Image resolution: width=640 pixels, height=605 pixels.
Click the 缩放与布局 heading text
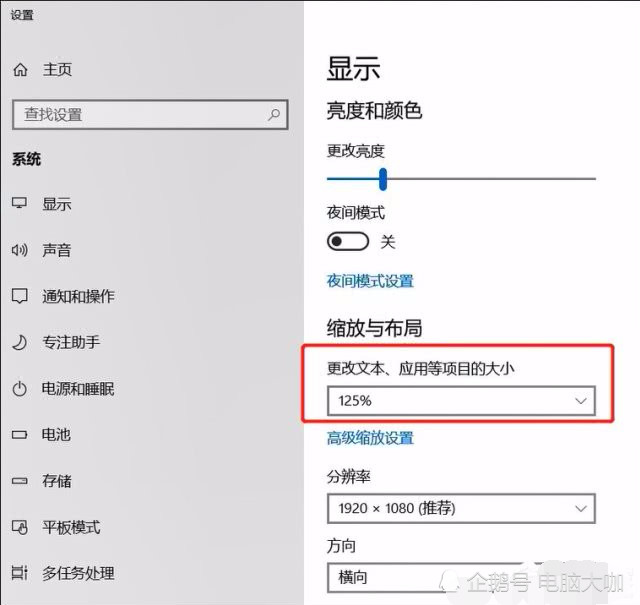coord(374,328)
